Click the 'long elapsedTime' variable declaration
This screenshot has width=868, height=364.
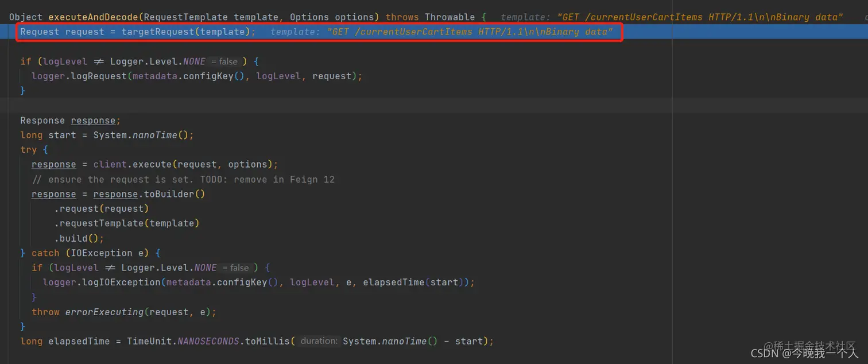coord(65,342)
